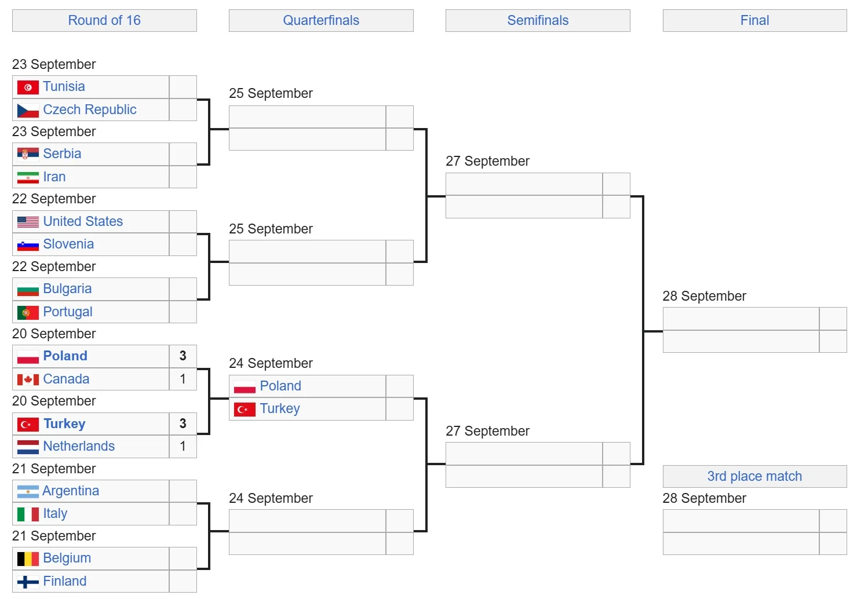Viewport: 868px width, 599px height.
Task: Open the Slovenia team link
Action: coord(68,244)
